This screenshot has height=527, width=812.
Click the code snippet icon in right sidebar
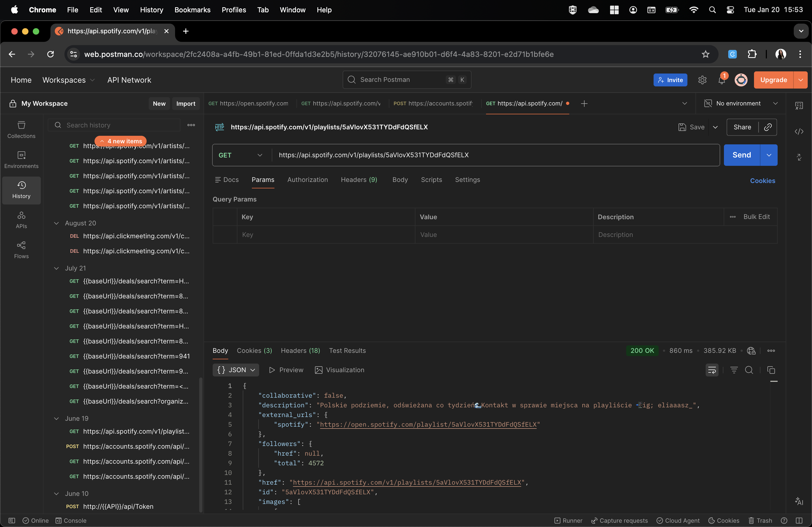(799, 131)
